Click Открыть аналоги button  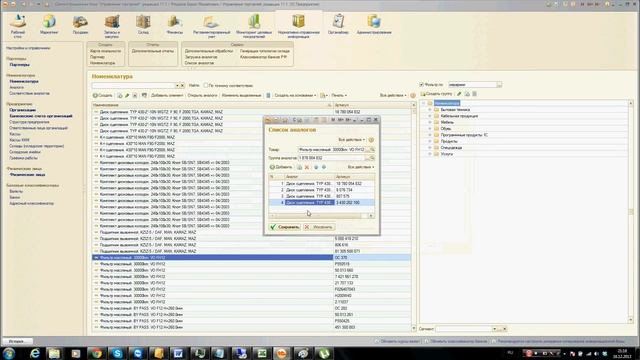pos(202,96)
